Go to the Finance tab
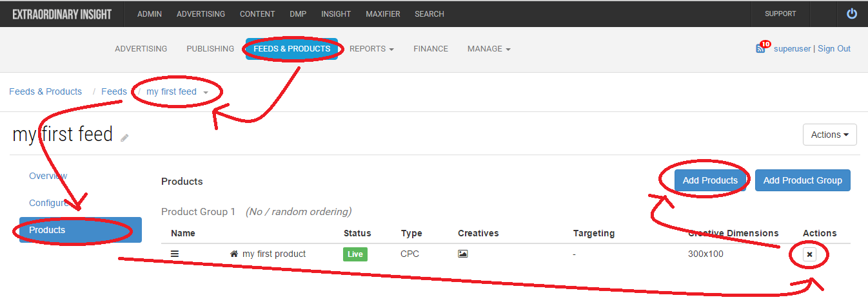The height and width of the screenshot is (302, 868). click(431, 48)
